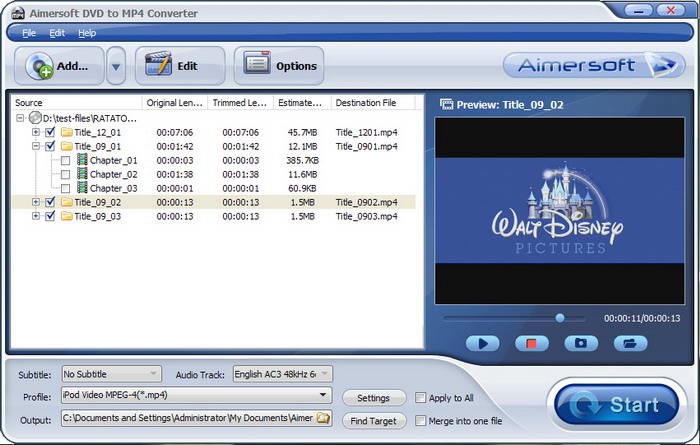Click the Destination File column header

click(373, 103)
